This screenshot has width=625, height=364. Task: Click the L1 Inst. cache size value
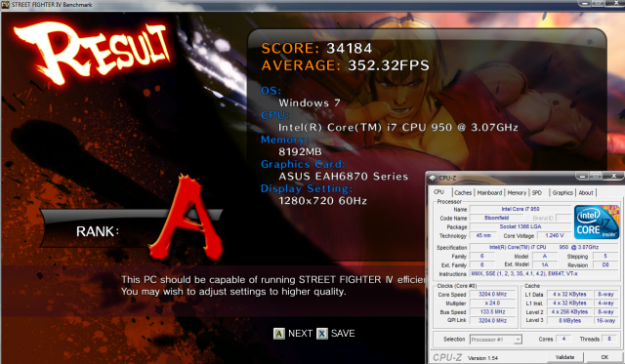pos(569,303)
